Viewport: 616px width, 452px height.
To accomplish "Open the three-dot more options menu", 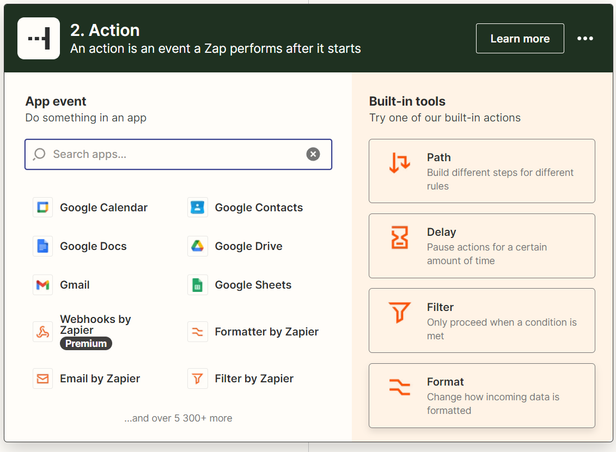I will click(x=585, y=39).
